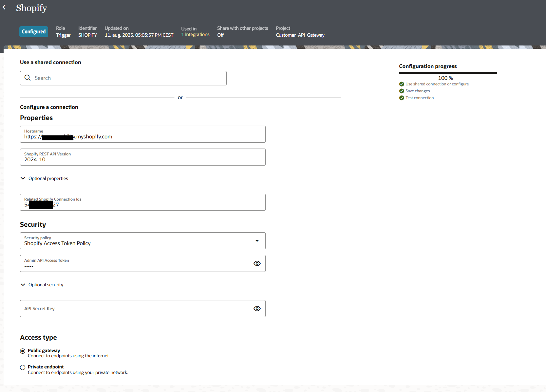Image resolution: width=546 pixels, height=392 pixels.
Task: Reveal the API Secret Key with eye icon
Action: (257, 309)
